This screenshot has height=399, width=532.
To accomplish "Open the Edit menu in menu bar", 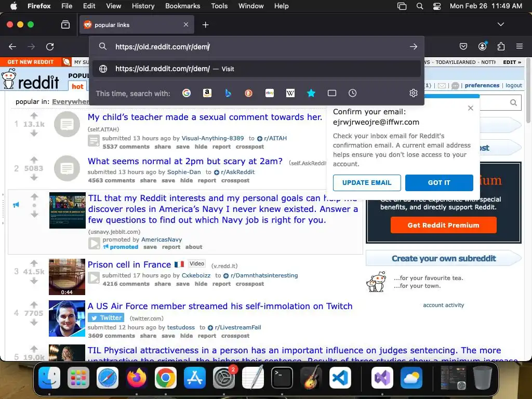I will coord(89,6).
